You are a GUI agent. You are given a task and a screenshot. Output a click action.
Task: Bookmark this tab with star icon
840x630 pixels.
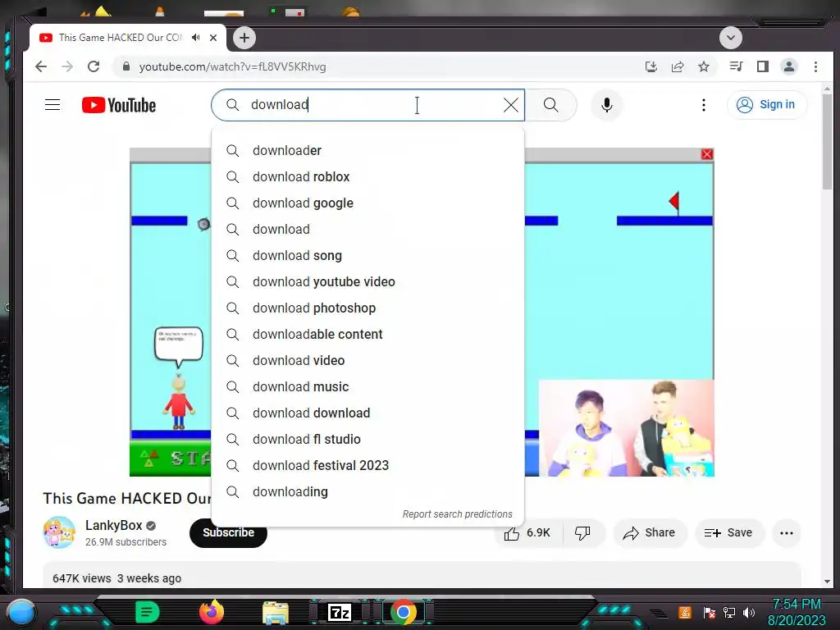point(704,67)
